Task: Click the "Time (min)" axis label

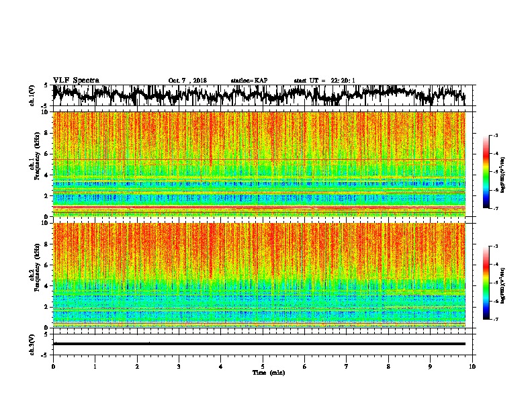Action: (x=269, y=373)
